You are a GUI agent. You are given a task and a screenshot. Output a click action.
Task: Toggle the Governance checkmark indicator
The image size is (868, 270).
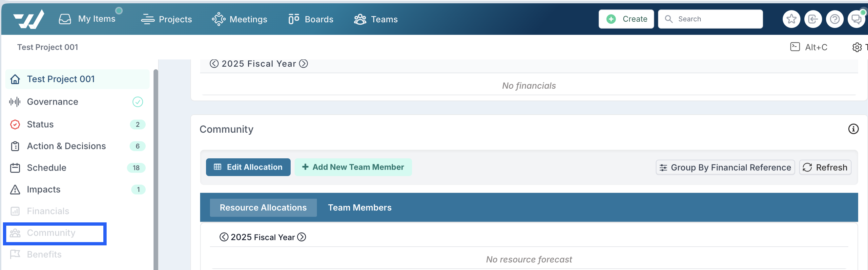click(137, 102)
